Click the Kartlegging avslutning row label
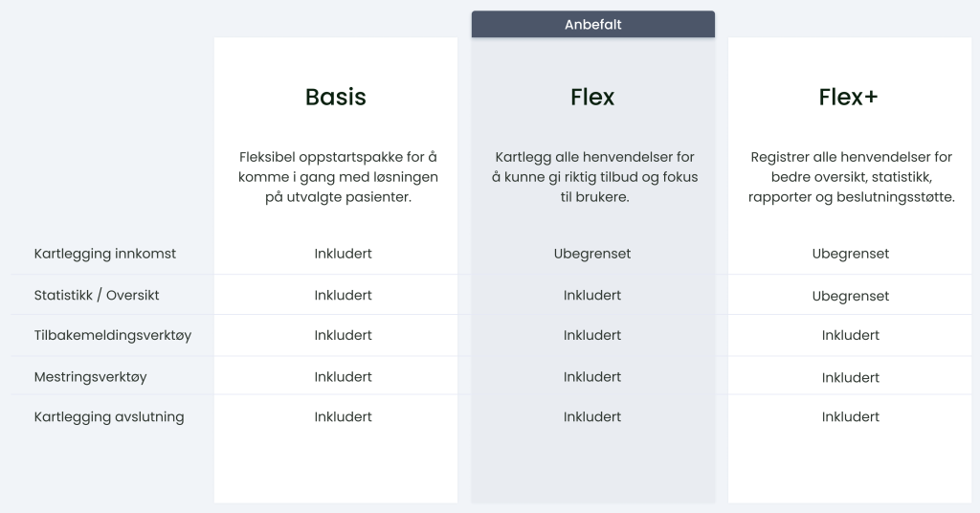The height and width of the screenshot is (513, 980). pyautogui.click(x=109, y=416)
